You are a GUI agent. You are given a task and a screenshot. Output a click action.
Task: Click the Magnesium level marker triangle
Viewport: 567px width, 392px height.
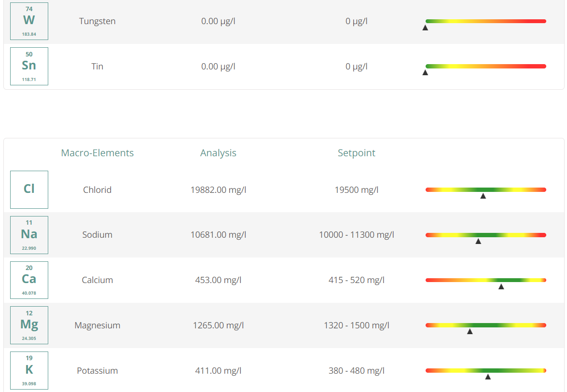(x=470, y=331)
